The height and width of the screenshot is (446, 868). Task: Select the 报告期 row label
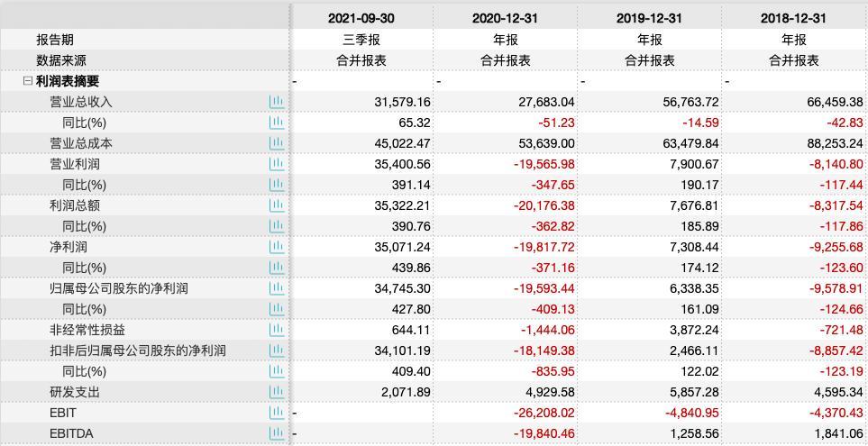point(55,40)
